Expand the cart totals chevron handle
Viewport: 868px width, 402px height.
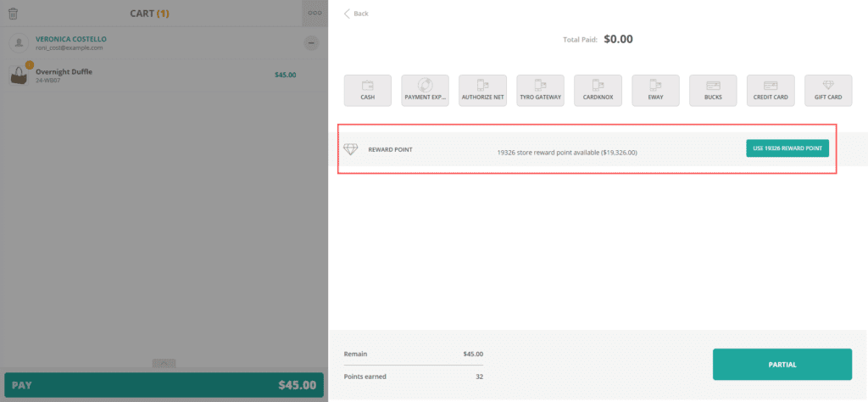(164, 363)
